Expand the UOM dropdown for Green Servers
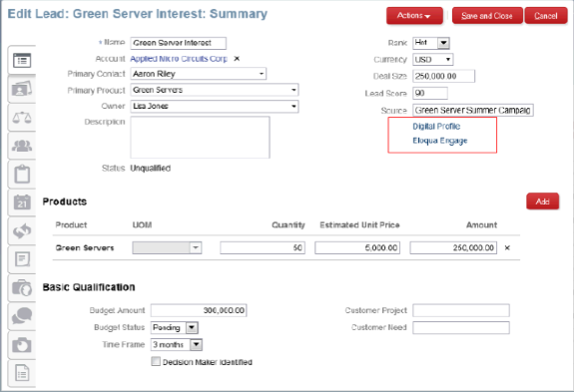 196,247
